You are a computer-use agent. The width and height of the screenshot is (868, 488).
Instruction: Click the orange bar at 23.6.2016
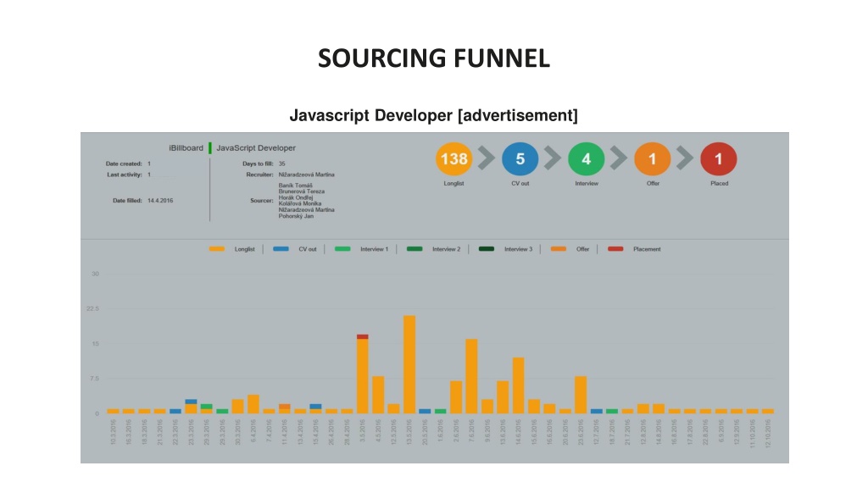pyautogui.click(x=581, y=395)
